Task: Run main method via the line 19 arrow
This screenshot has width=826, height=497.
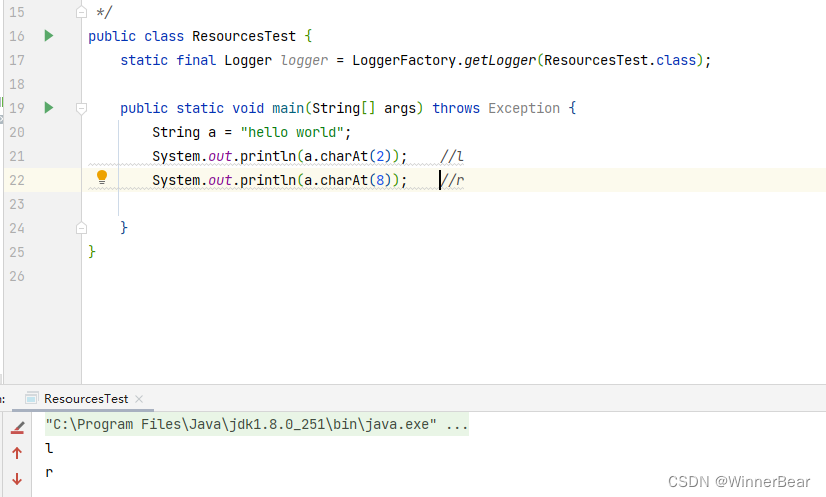Action: pos(48,108)
